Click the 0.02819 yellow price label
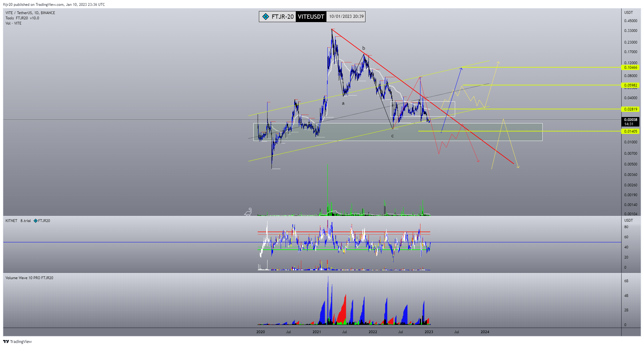 630,109
